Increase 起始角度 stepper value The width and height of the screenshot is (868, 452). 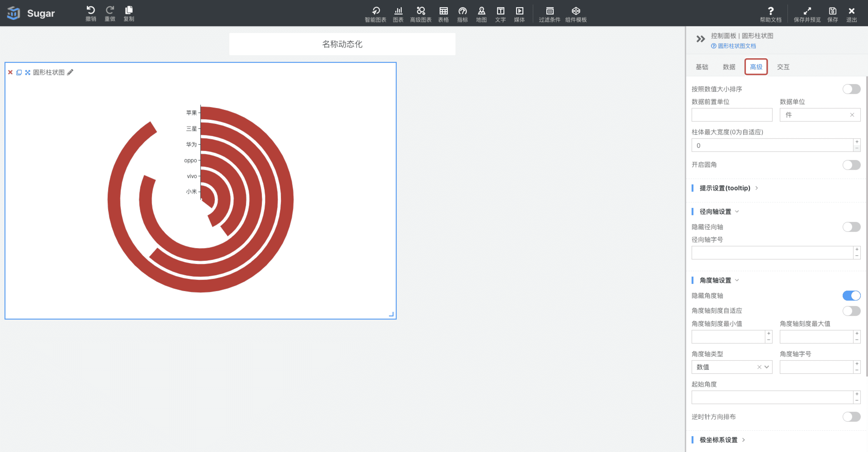856,394
